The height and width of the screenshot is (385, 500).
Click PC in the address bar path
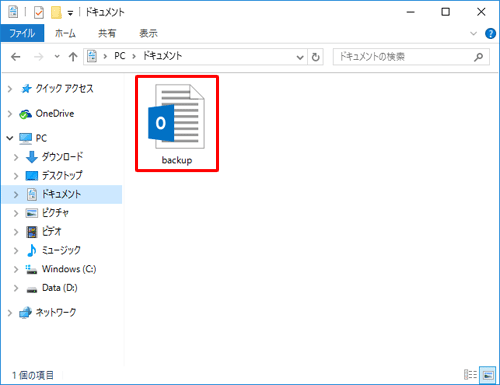tap(120, 56)
